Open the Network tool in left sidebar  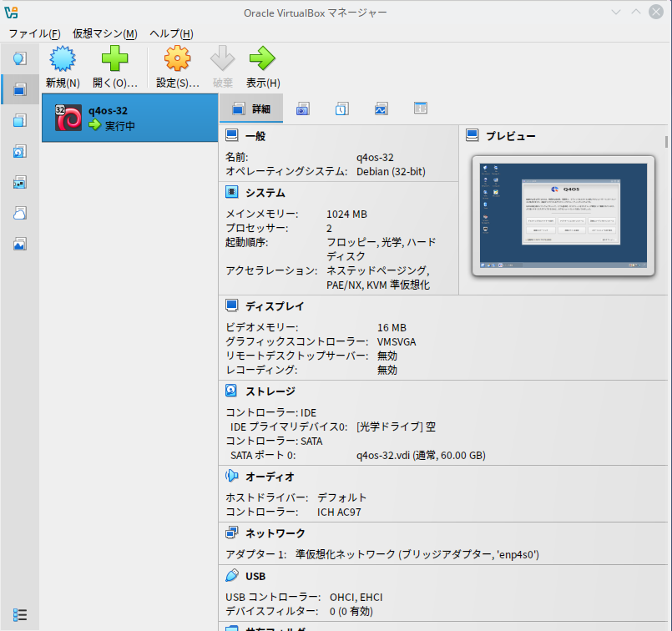(20, 182)
